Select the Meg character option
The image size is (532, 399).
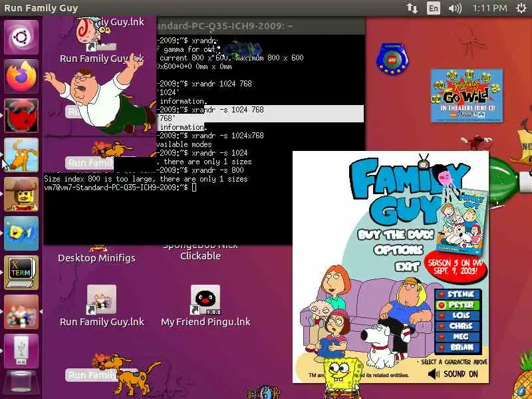tap(458, 336)
